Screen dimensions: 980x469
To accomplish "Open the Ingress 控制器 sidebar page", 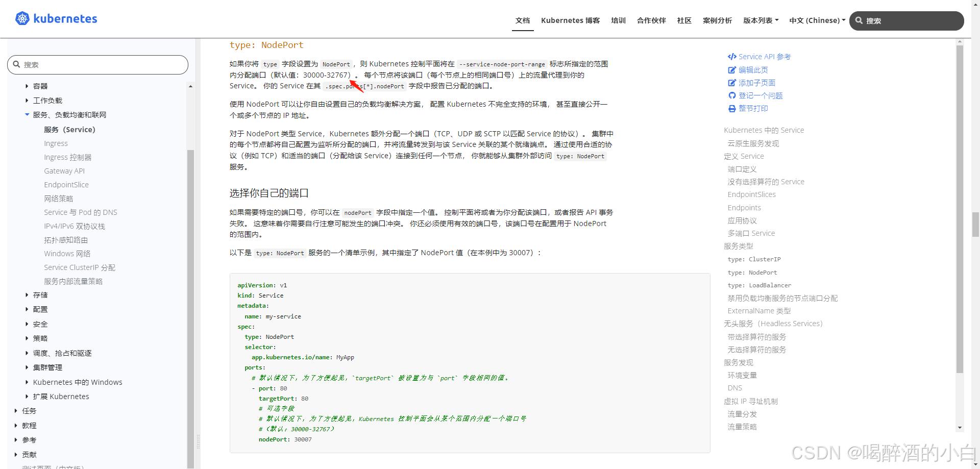I will 68,157.
